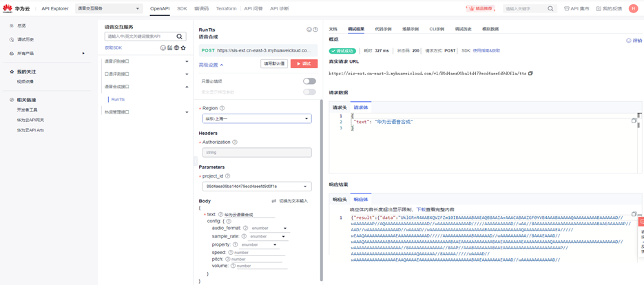Click the globe icon in API sidebar
The width and height of the screenshot is (644, 285).
pos(176,48)
